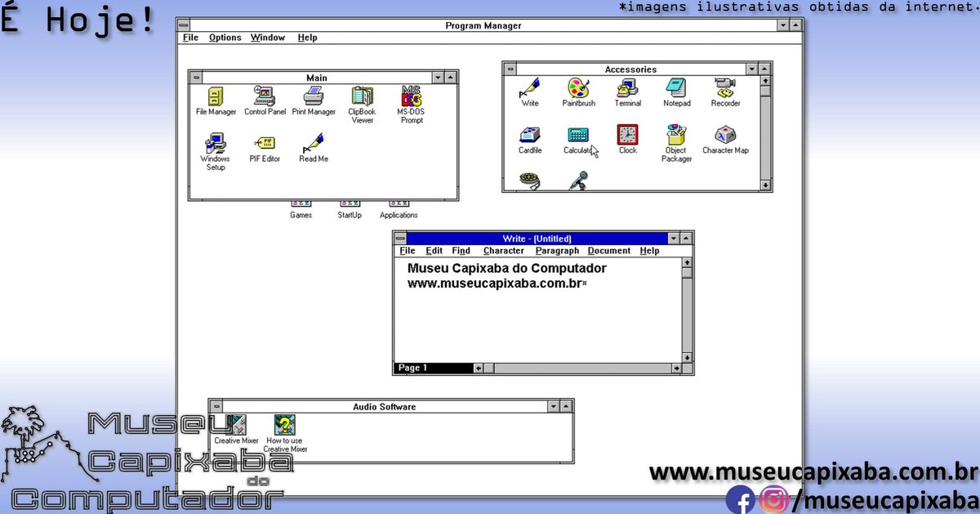The height and width of the screenshot is (514, 980).
Task: Click Accessories scrollbar down arrow
Action: pos(765,185)
